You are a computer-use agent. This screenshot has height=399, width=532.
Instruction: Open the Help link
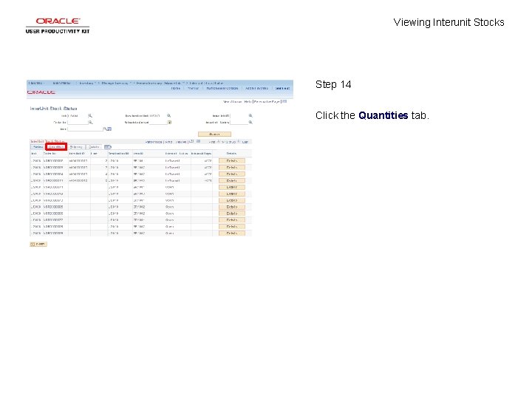[248, 101]
